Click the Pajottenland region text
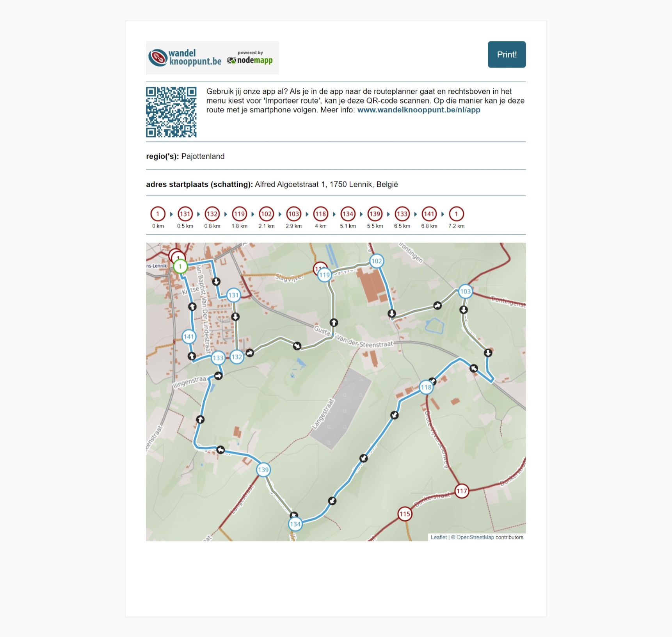 coord(203,157)
